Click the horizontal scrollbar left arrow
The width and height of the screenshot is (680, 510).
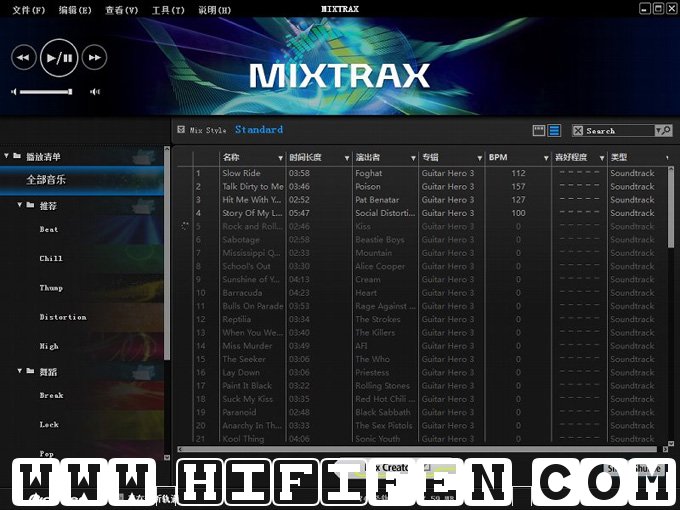coord(180,449)
